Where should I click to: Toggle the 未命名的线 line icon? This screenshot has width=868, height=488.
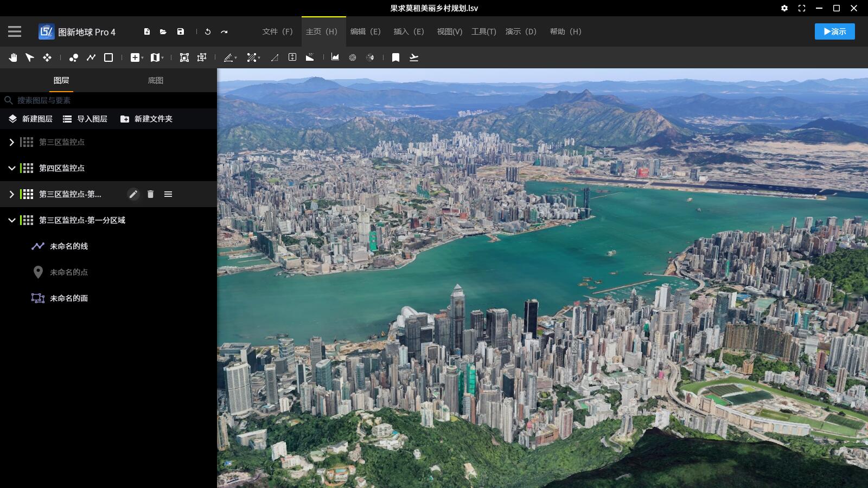[37, 246]
